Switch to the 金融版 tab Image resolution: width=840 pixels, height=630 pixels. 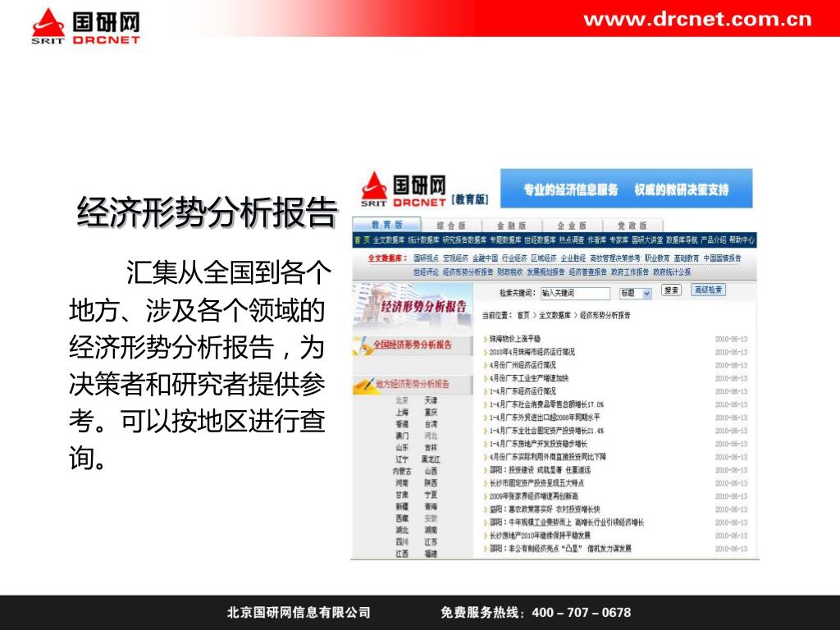pyautogui.click(x=512, y=226)
